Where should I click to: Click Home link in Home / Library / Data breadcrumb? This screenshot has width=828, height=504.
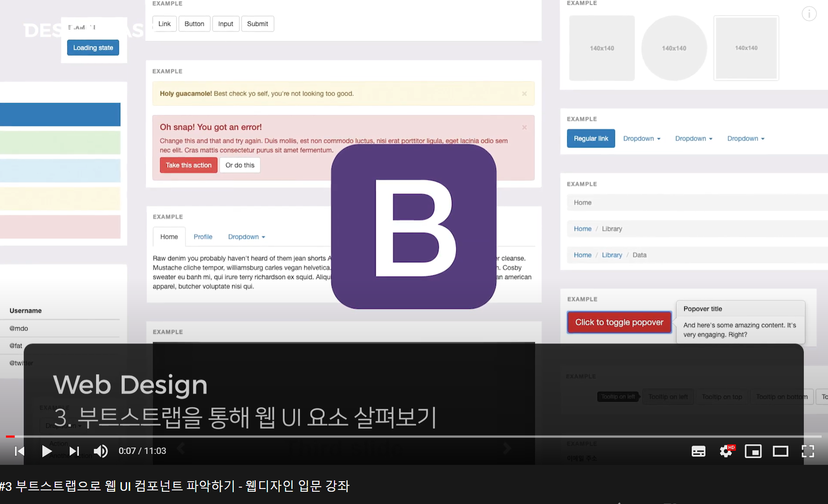(582, 255)
